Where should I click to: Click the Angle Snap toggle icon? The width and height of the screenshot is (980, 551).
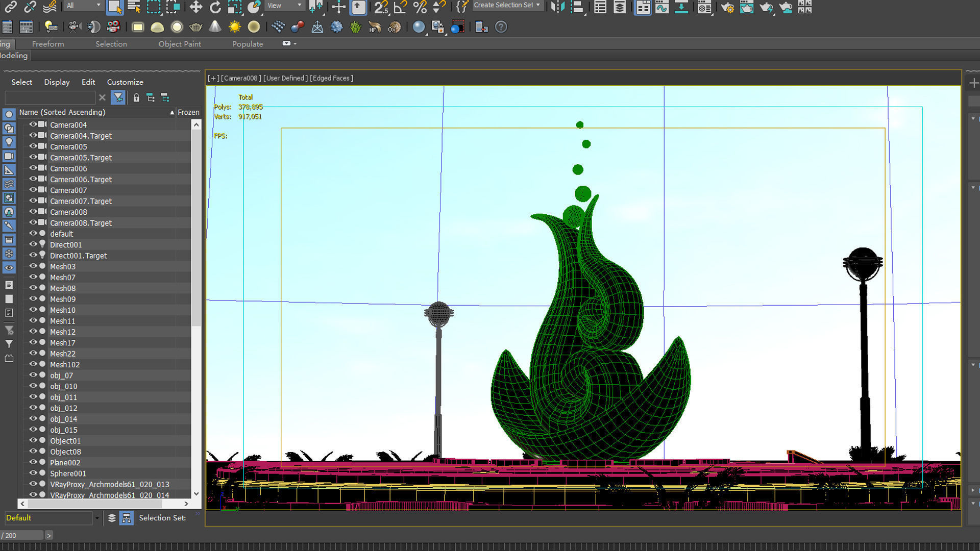point(401,7)
